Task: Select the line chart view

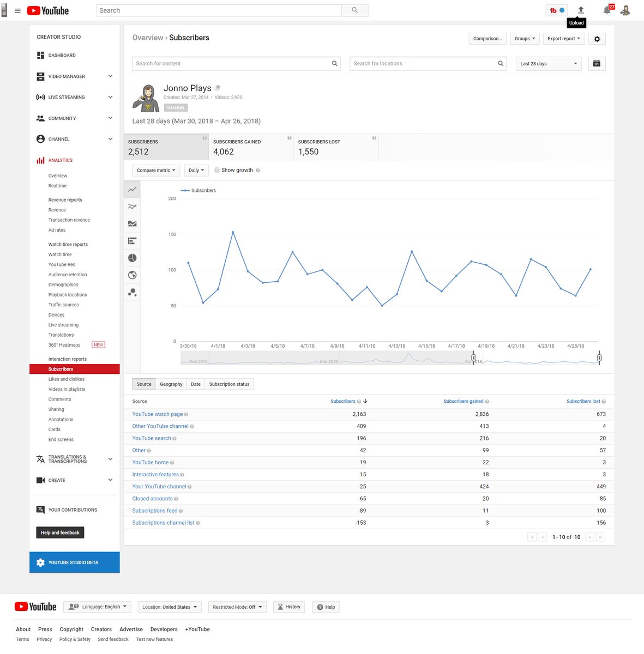Action: click(x=132, y=190)
